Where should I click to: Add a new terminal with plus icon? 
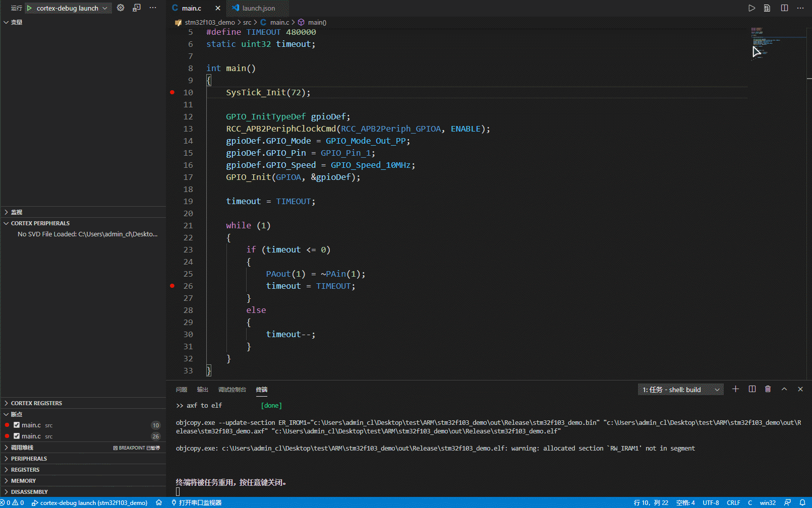[735, 389]
